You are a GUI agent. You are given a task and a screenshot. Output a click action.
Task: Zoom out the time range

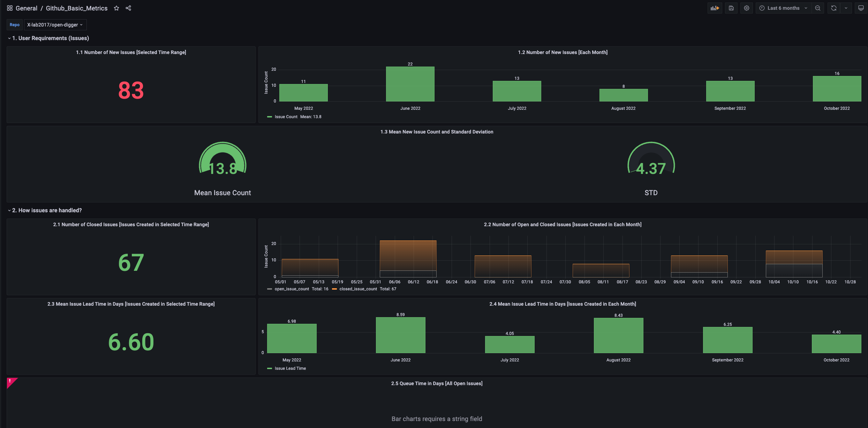tap(818, 8)
